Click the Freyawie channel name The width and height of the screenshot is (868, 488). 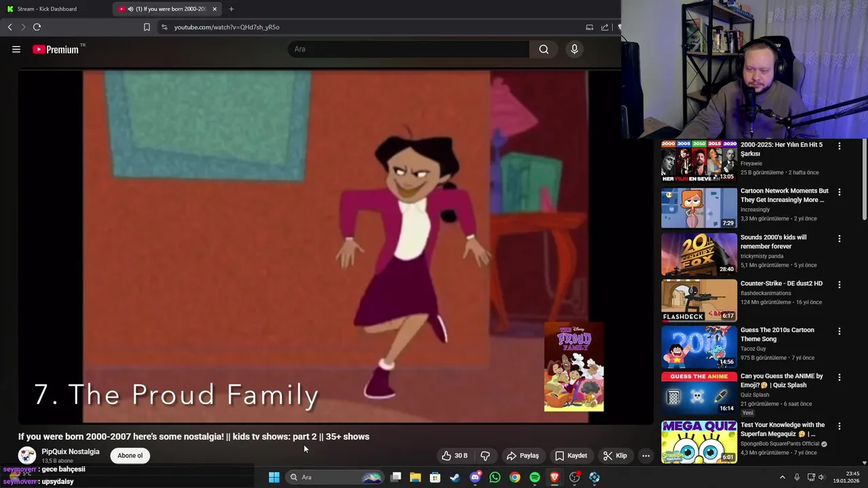(751, 163)
